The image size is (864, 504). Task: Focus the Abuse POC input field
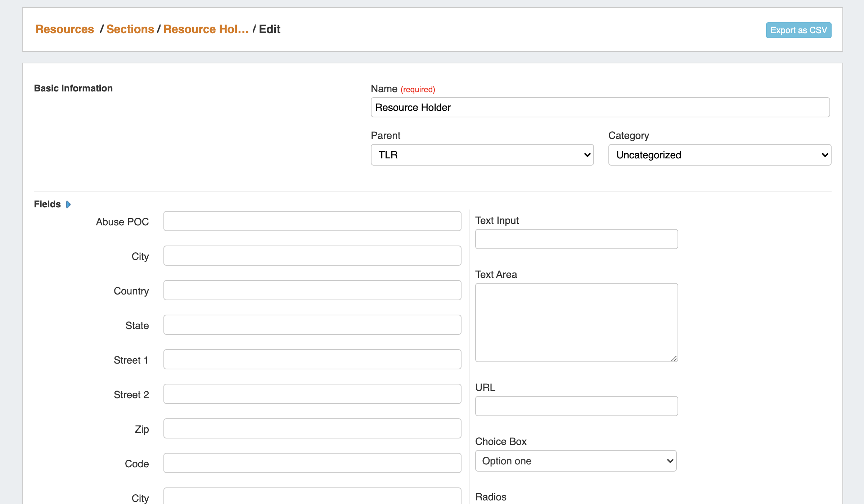pyautogui.click(x=312, y=221)
